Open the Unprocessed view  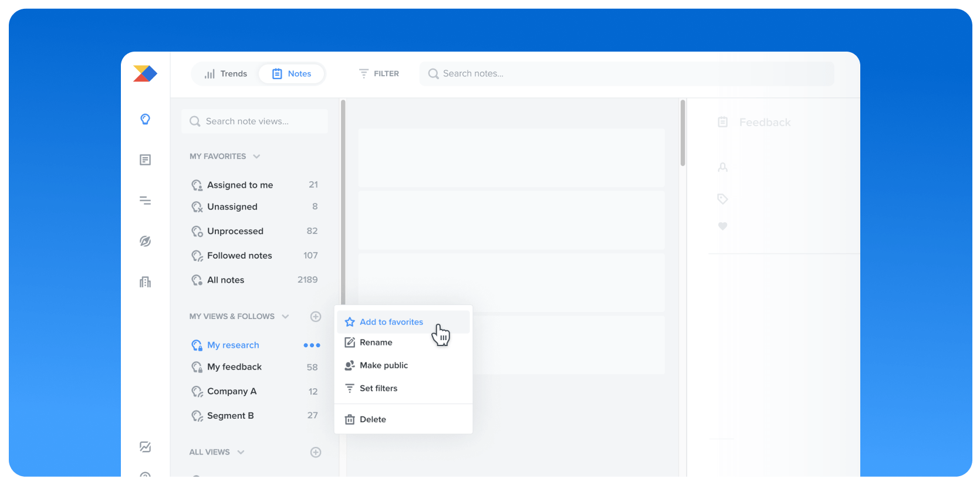[255, 232]
